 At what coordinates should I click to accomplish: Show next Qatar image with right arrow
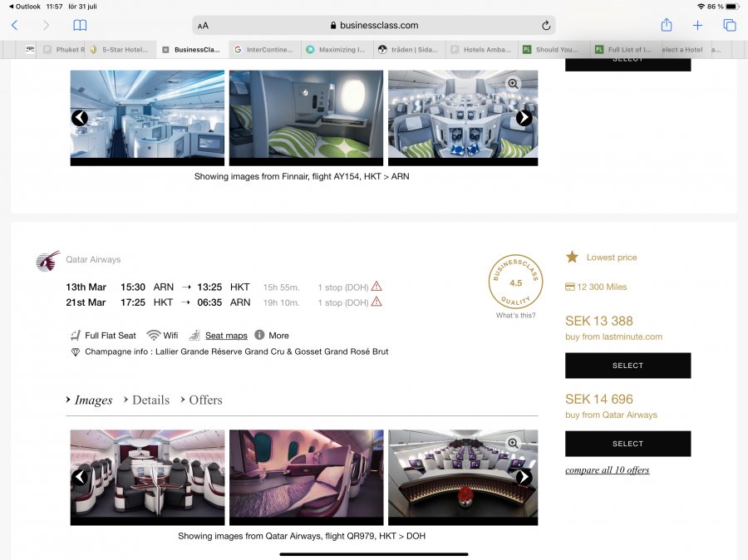coord(524,477)
